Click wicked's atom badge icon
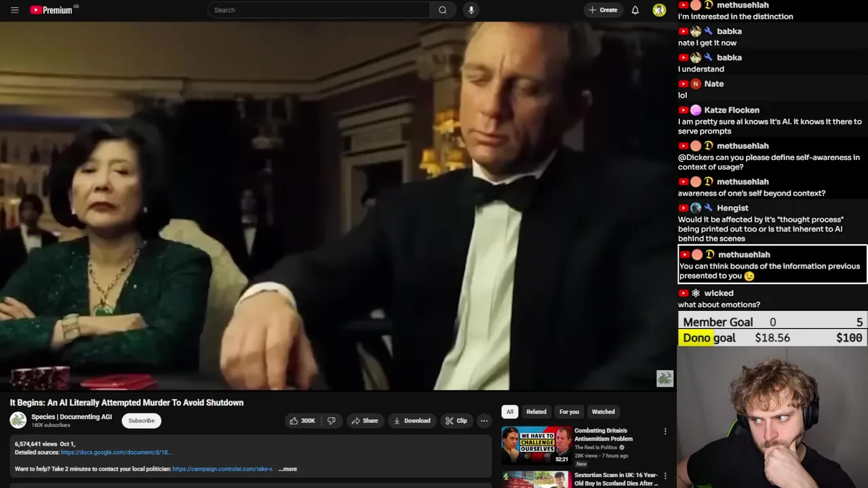 click(x=696, y=293)
